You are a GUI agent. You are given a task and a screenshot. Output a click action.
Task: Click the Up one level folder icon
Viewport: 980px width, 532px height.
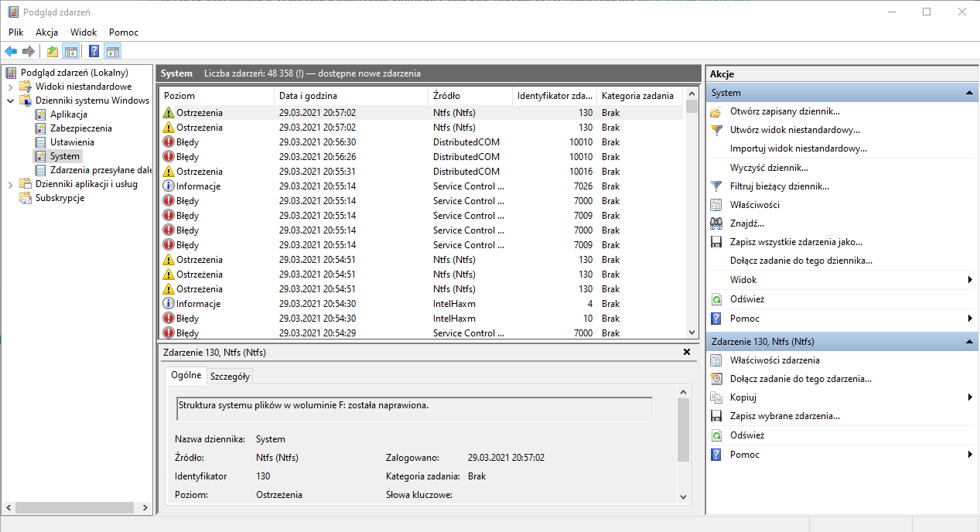click(52, 52)
